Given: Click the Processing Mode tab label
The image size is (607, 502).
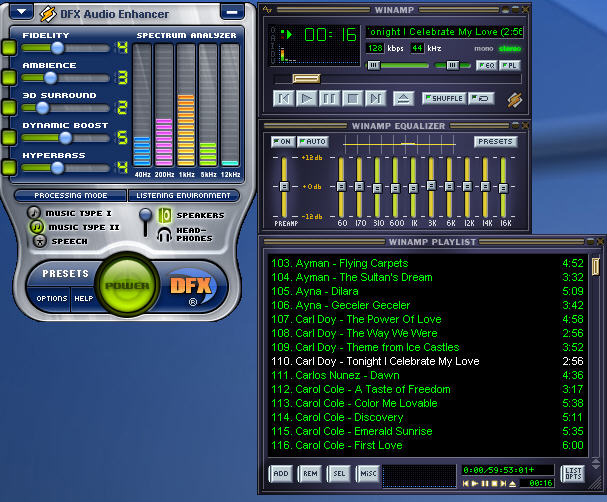Looking at the screenshot, I should (70, 195).
